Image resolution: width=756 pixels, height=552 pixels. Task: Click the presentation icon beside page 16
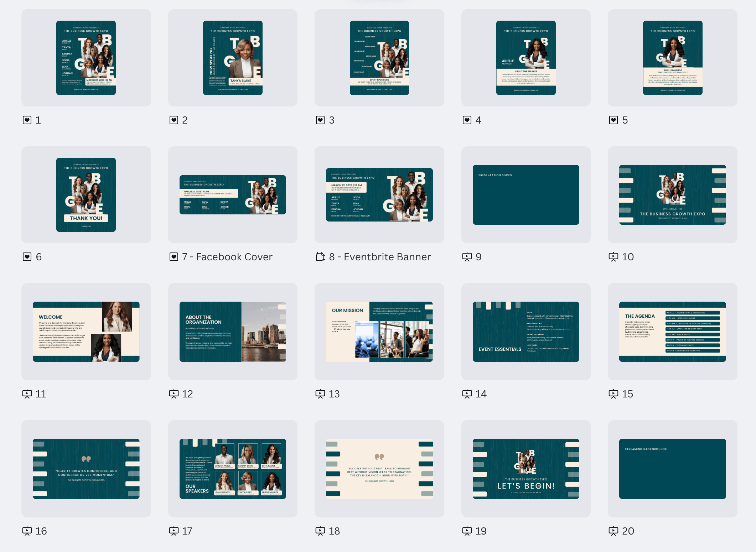click(x=27, y=531)
